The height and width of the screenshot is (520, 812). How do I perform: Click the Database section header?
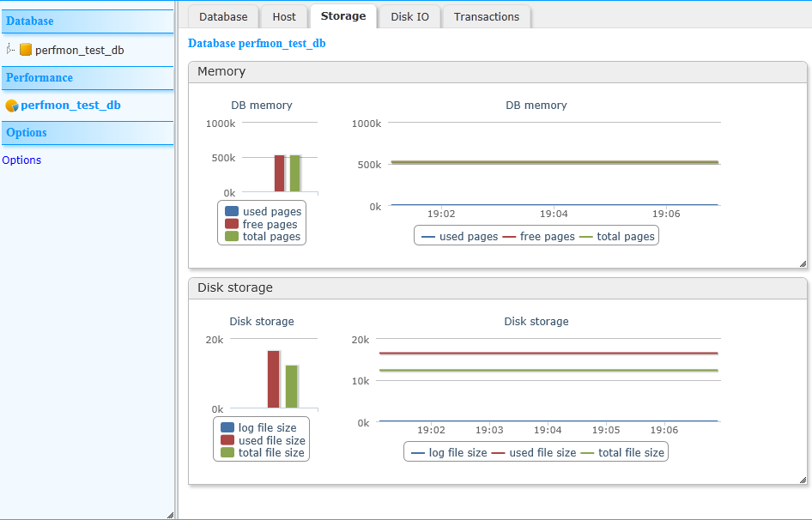tap(88, 21)
